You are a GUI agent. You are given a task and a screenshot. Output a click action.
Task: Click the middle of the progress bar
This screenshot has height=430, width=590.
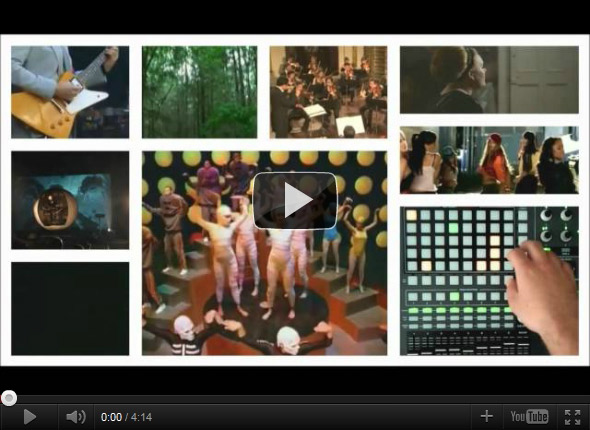(295, 398)
